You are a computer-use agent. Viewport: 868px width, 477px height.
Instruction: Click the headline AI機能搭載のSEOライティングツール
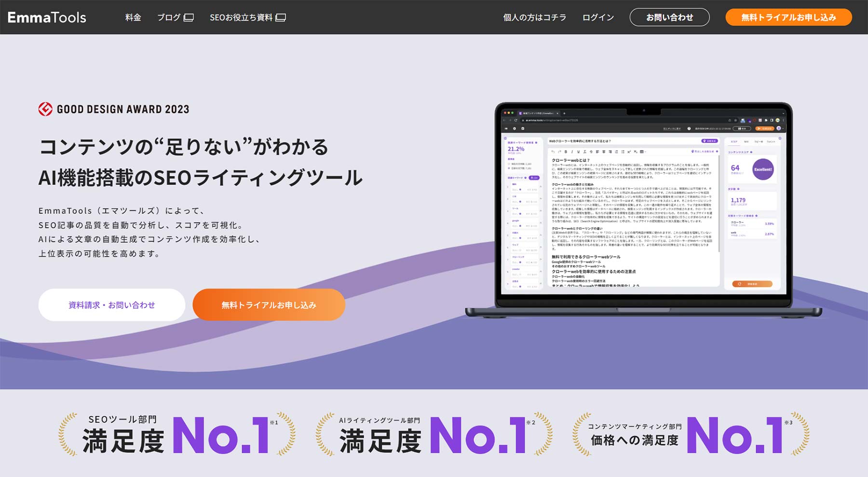pyautogui.click(x=200, y=178)
